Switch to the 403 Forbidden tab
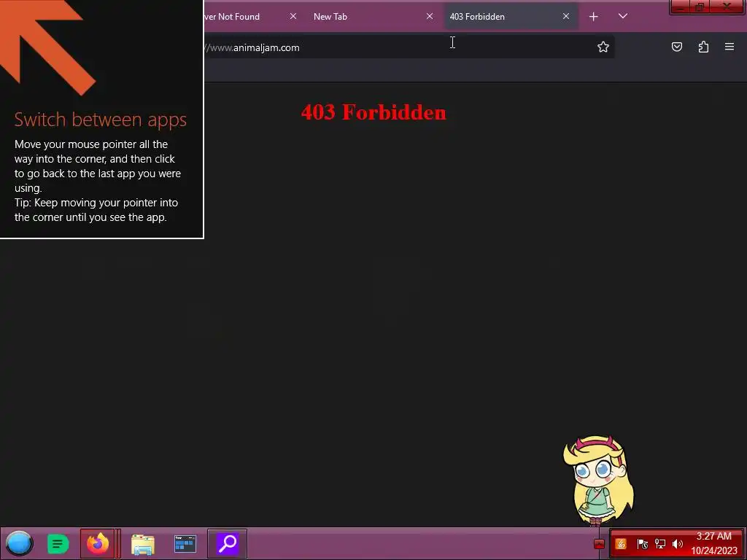 (511, 17)
